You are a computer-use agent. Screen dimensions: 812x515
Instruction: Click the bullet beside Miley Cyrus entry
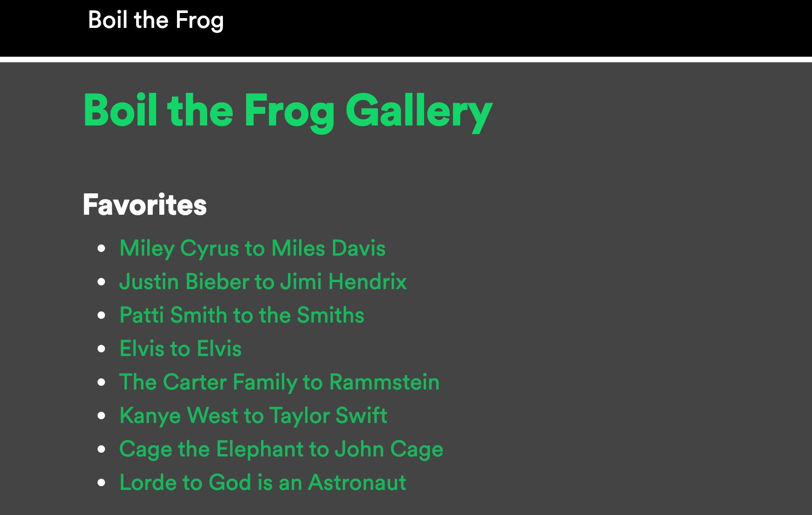tap(102, 249)
